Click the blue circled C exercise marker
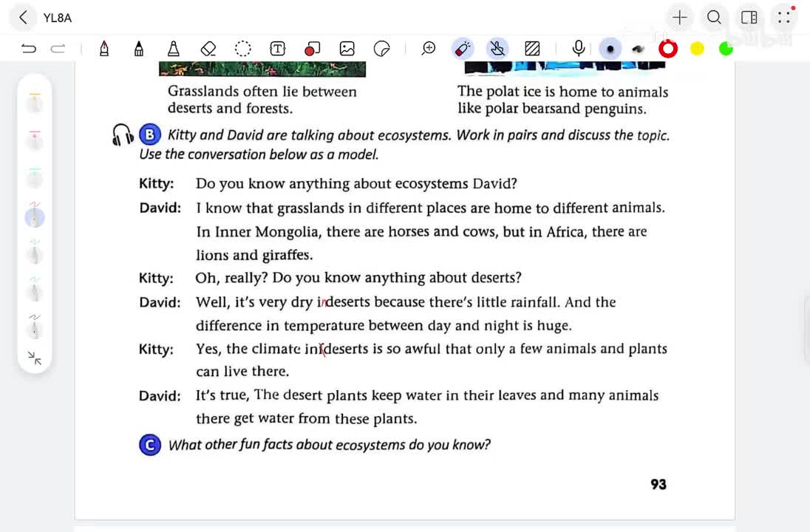Viewport: 810px width, 532px height. pos(150,445)
